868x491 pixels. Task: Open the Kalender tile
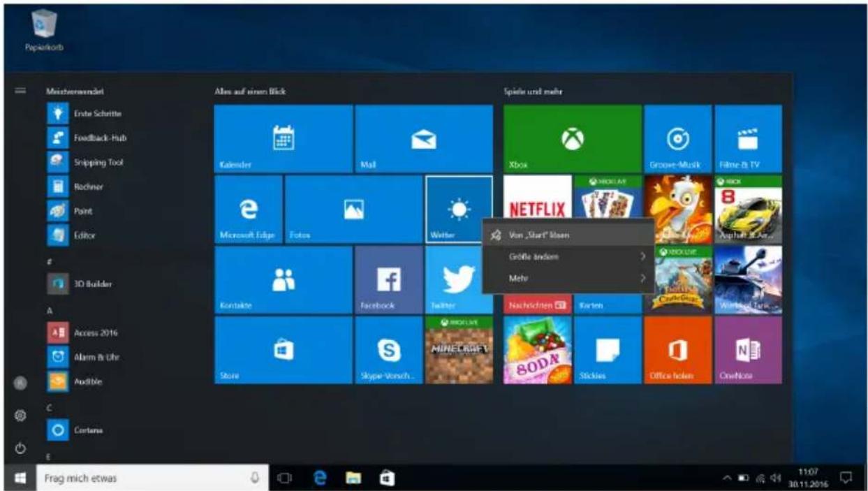click(x=283, y=138)
